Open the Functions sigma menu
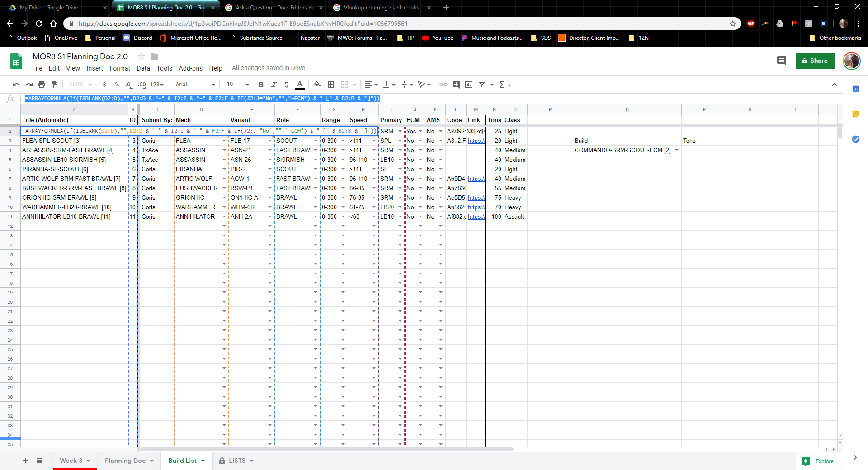868x470 pixels. pos(505,85)
